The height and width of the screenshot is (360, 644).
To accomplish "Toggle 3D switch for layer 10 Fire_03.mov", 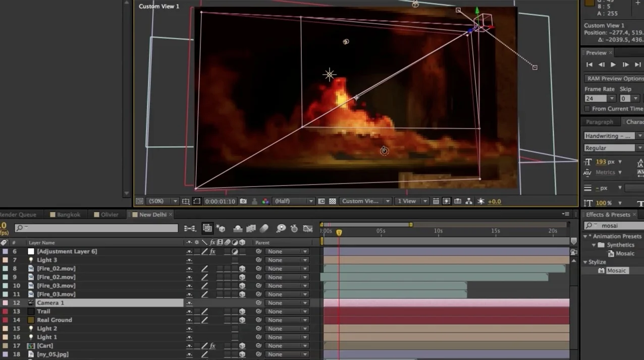I will tap(242, 286).
